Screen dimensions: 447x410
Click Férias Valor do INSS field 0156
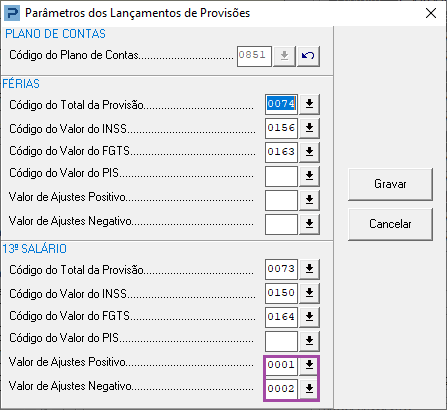coord(281,128)
